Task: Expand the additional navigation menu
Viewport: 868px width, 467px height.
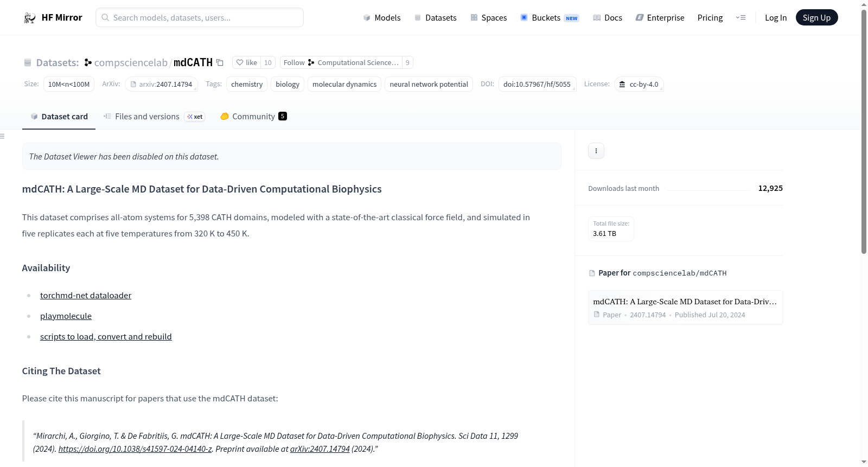Action: pos(741,17)
